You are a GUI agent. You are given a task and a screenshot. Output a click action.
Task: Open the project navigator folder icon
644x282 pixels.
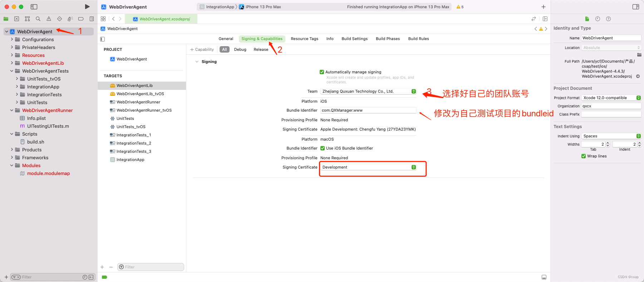click(x=6, y=19)
